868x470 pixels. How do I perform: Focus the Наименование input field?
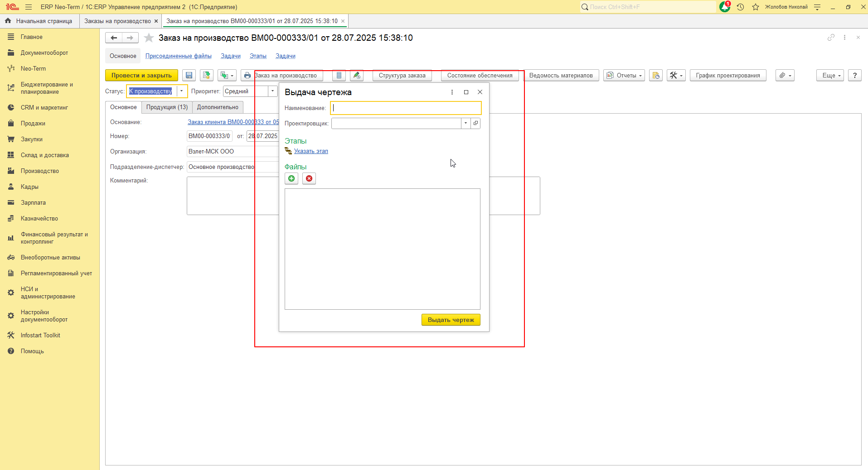[406, 108]
